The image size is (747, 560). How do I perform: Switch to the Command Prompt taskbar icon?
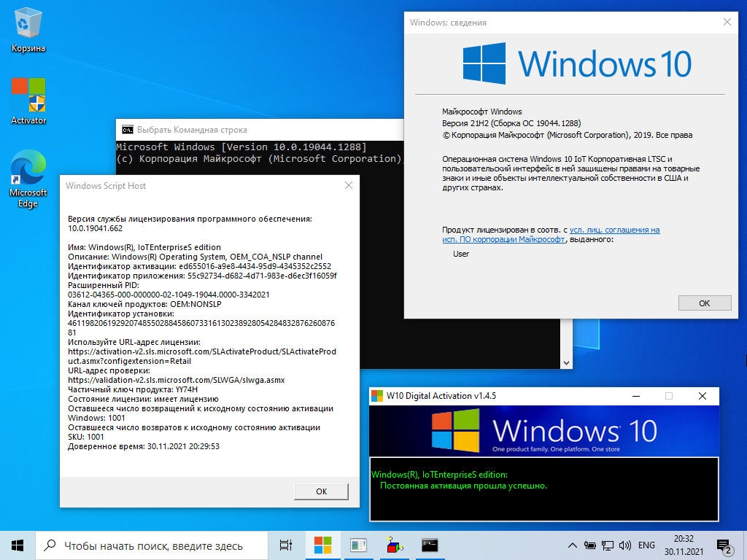click(430, 545)
